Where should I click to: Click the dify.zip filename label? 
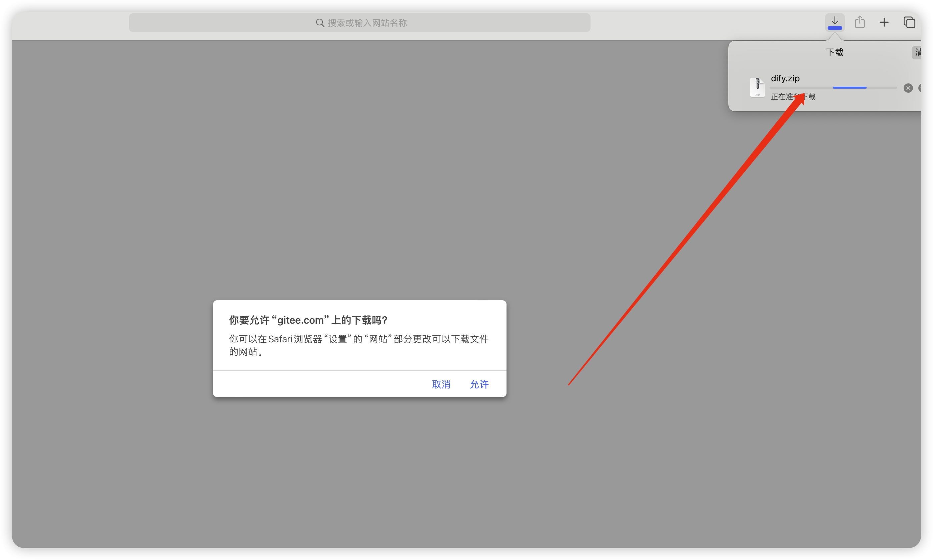point(785,78)
